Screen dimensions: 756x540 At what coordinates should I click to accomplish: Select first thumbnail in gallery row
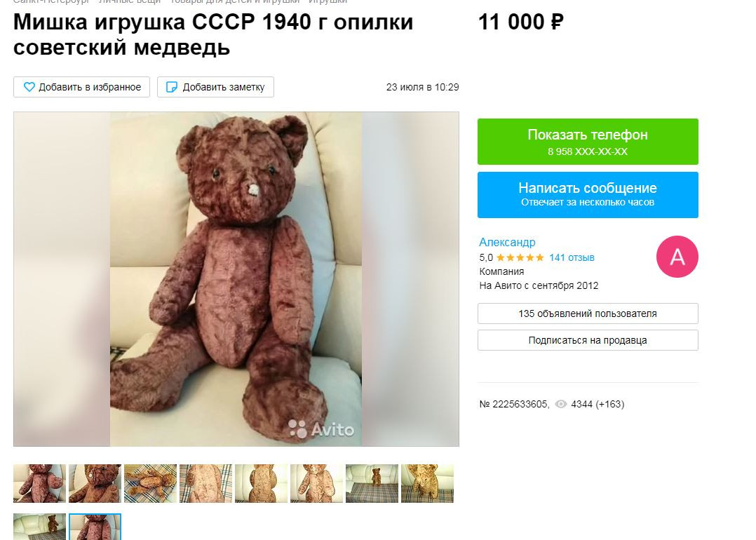[x=39, y=484]
